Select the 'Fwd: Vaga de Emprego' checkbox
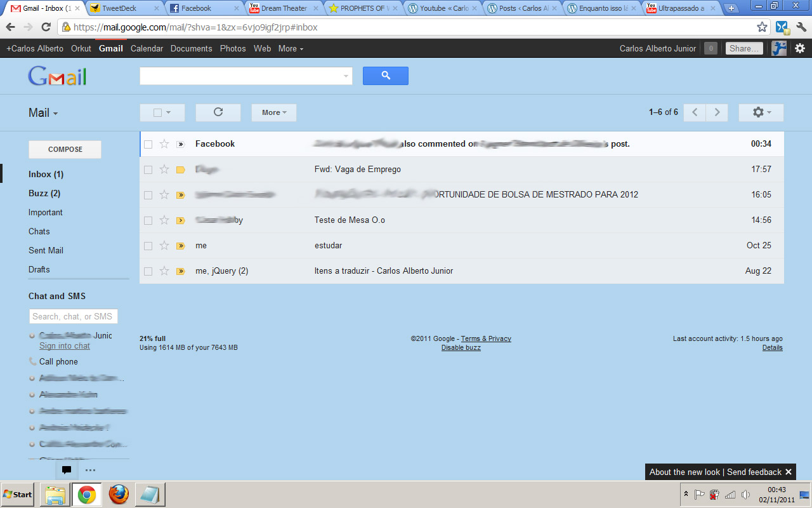812x508 pixels. pos(148,170)
